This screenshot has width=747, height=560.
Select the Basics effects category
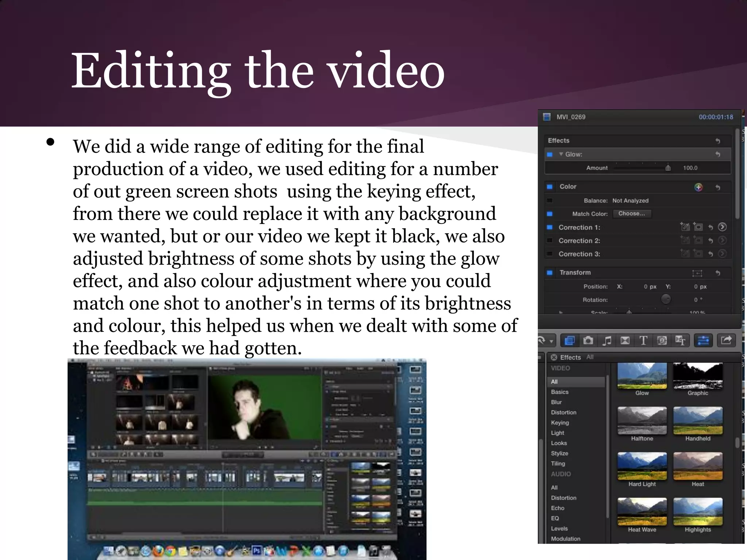click(560, 392)
